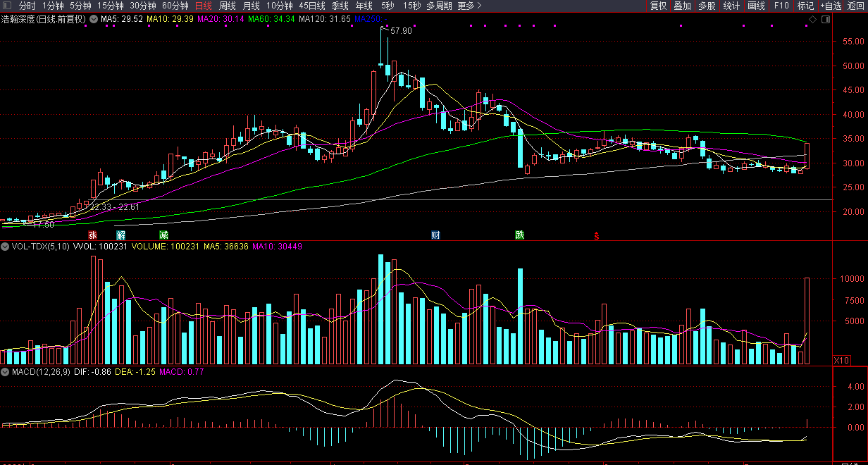The width and height of the screenshot is (868, 465).
Task: Click the X10 volume scale button
Action: click(x=841, y=360)
